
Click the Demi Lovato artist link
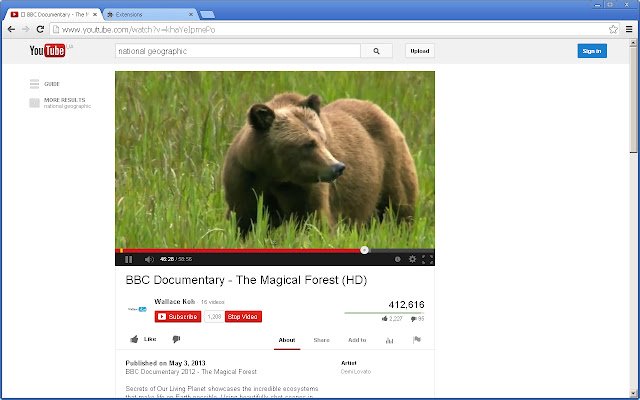[356, 371]
